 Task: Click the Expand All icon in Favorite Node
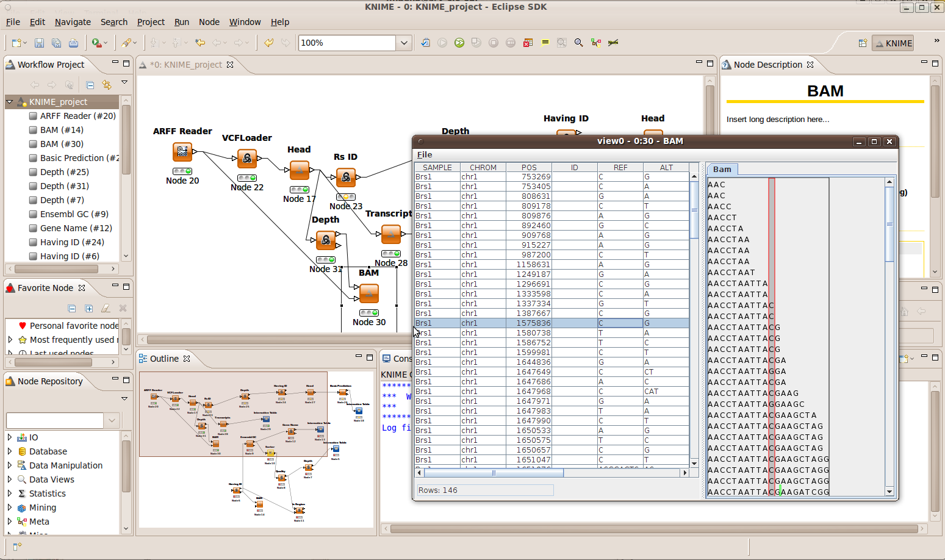[89, 309]
